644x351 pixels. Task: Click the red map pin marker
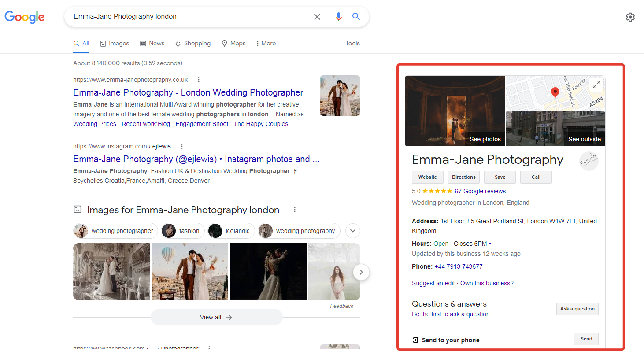[x=555, y=92]
